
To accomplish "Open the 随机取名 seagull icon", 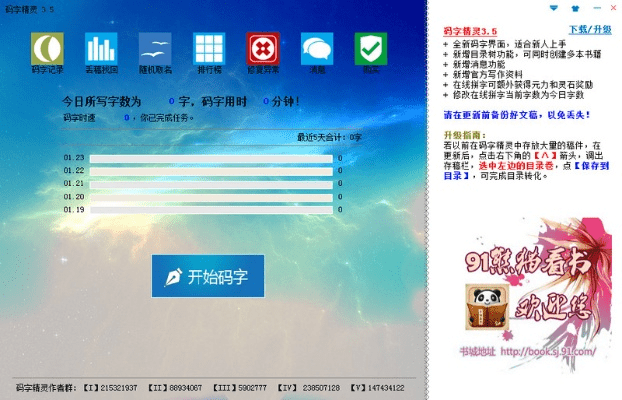I will coord(155,49).
